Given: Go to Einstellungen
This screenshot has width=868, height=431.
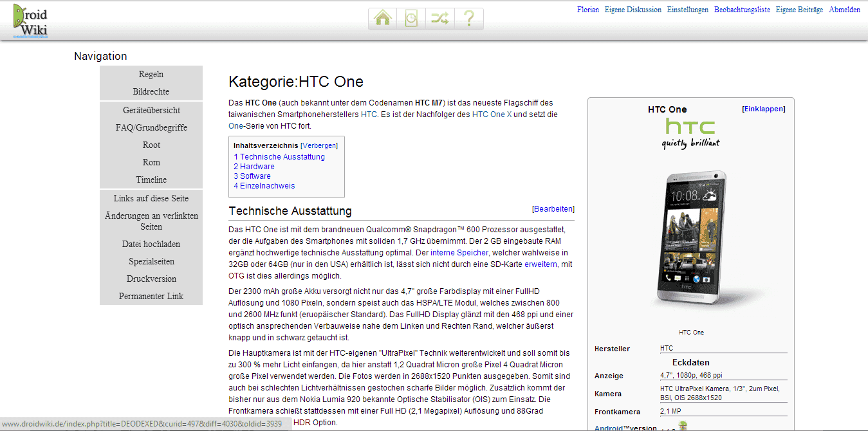Looking at the screenshot, I should (688, 10).
